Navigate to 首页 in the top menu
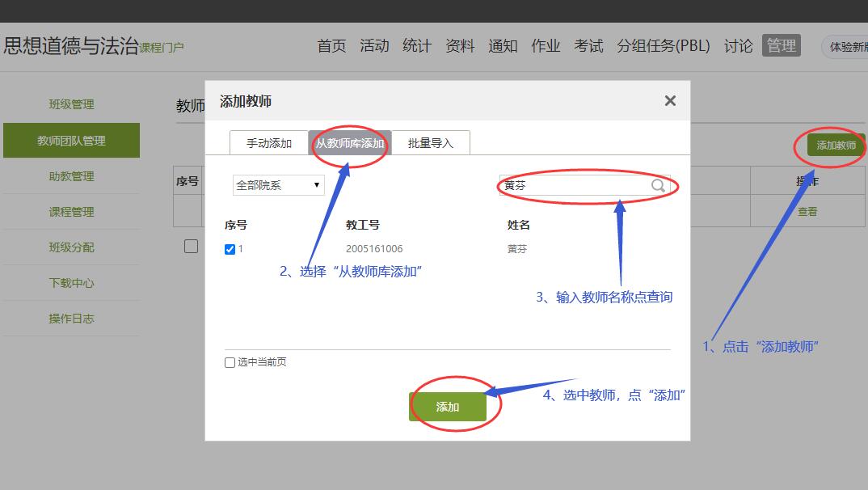 click(x=331, y=46)
